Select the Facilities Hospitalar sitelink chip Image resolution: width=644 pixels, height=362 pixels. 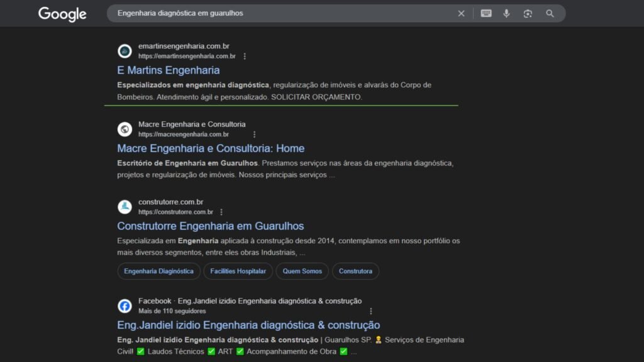(238, 271)
